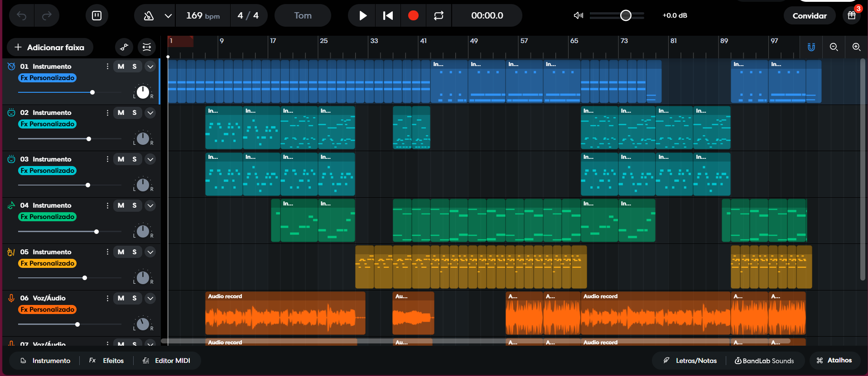Click the master volume slider knob
Image resolution: width=868 pixels, height=376 pixels.
626,16
